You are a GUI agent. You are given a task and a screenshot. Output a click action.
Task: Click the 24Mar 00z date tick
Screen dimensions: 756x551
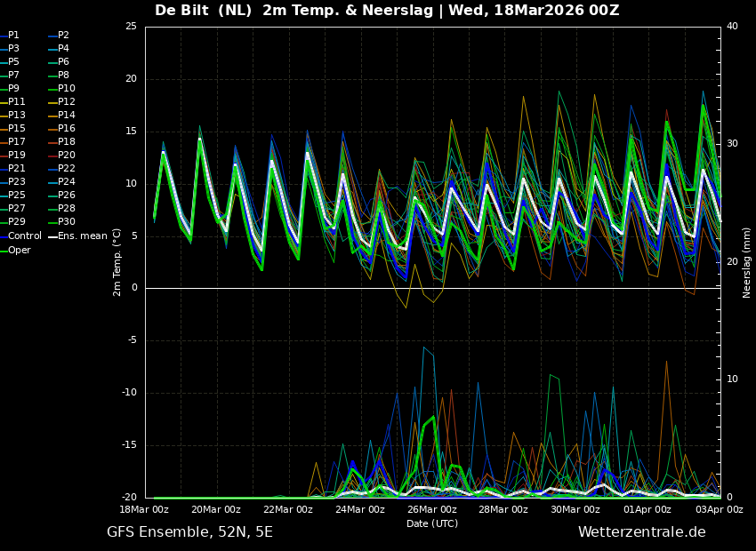pos(359,510)
